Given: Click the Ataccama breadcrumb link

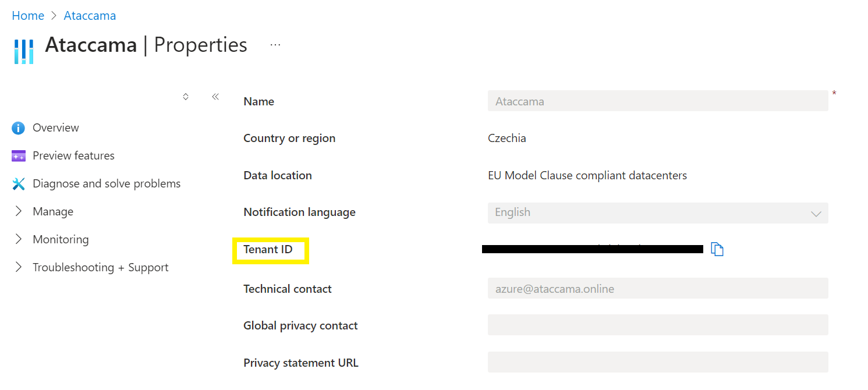Looking at the screenshot, I should click(x=90, y=16).
